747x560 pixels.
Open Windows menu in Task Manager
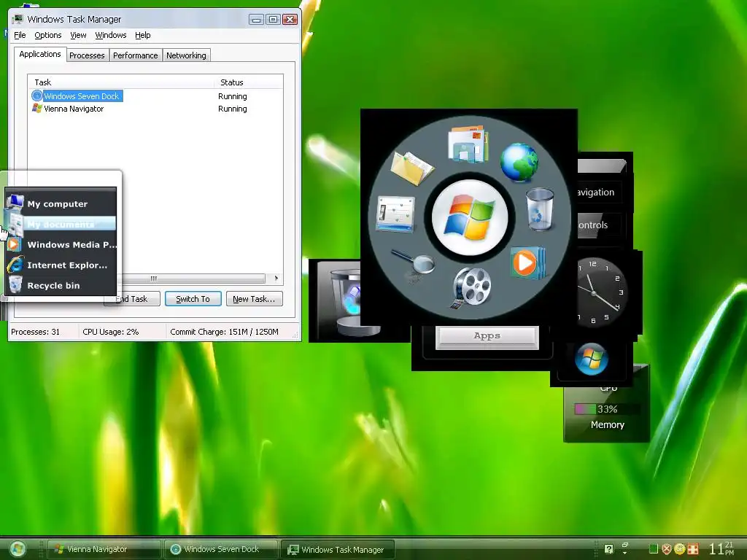click(111, 35)
